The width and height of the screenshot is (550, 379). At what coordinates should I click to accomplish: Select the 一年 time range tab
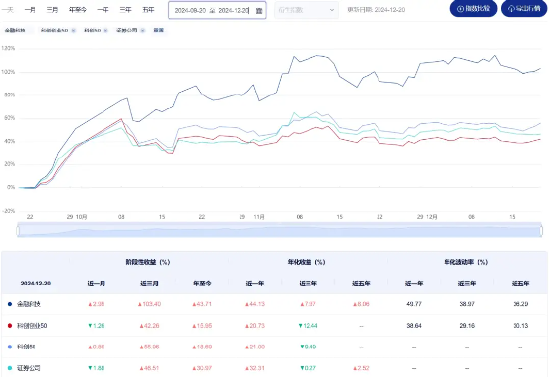(x=103, y=10)
